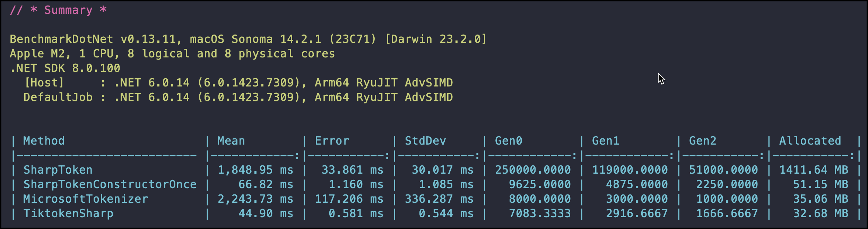Click the 1411.64 MB allocated value
The image size is (868, 229).
point(814,170)
